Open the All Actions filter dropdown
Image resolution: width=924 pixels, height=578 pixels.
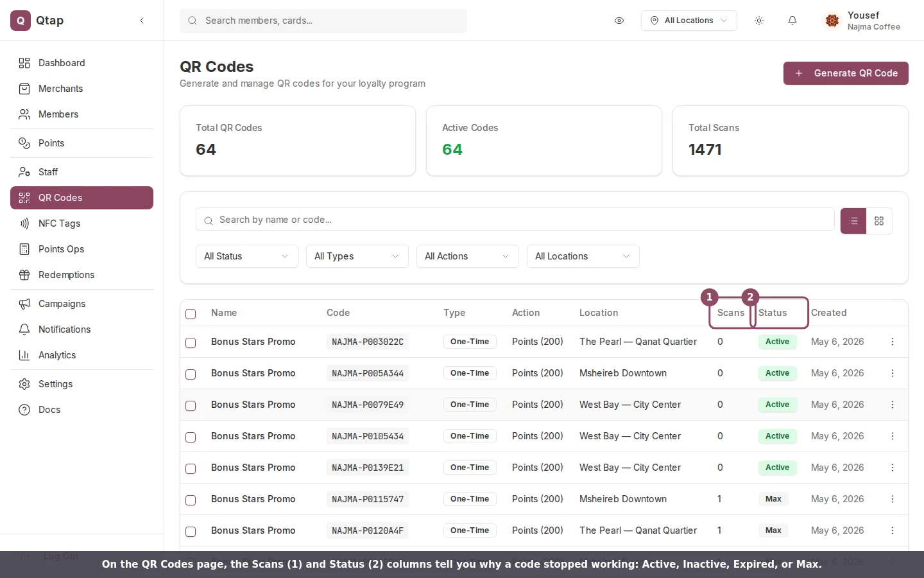click(x=467, y=256)
